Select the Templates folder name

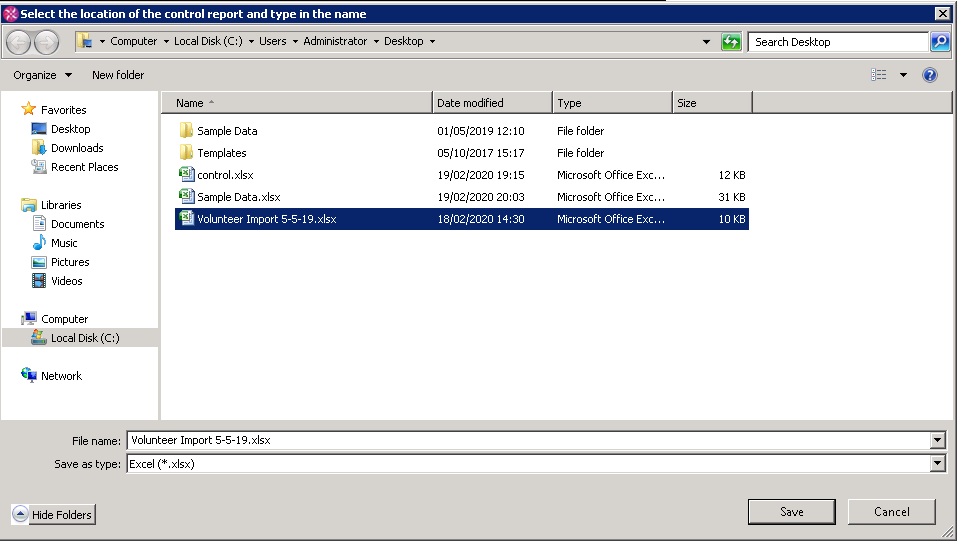[x=222, y=153]
